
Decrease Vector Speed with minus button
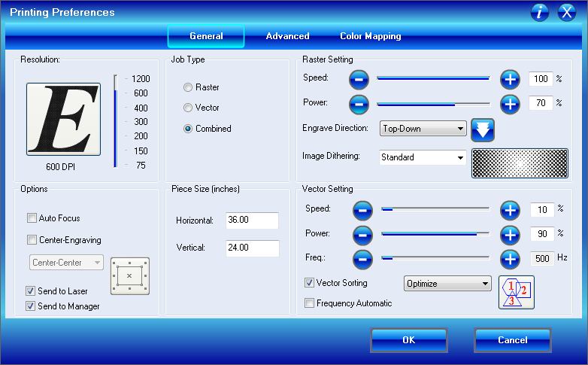(x=362, y=210)
